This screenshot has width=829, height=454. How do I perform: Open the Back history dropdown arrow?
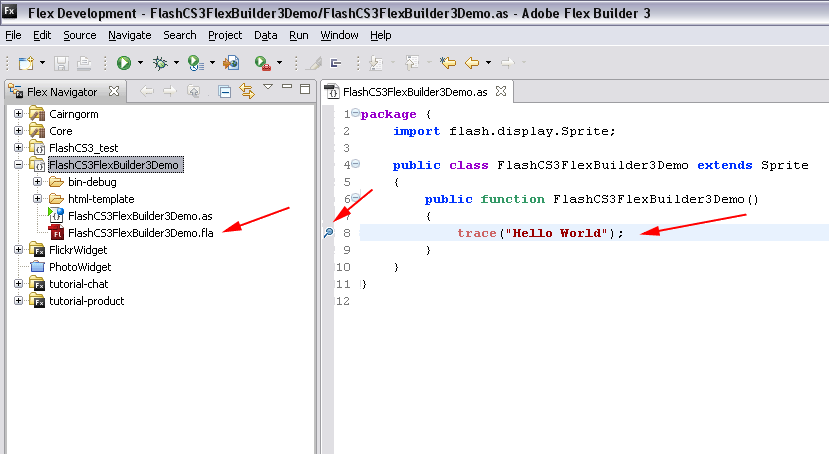488,63
